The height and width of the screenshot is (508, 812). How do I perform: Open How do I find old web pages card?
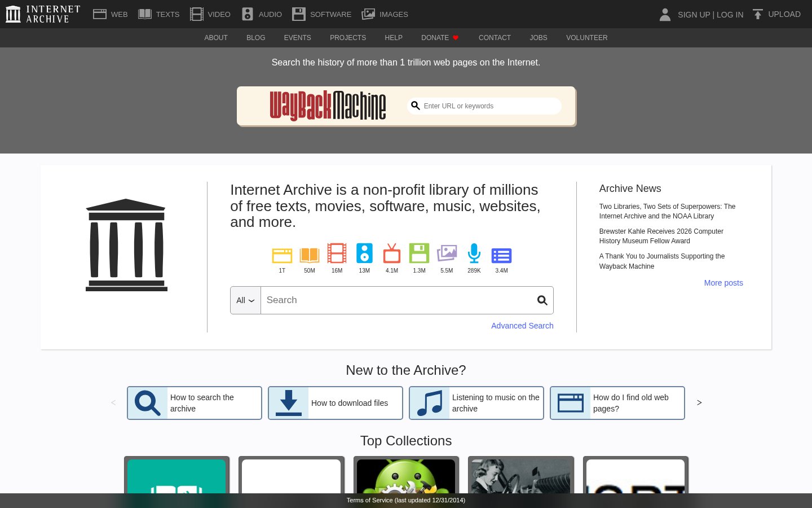pos(617,403)
